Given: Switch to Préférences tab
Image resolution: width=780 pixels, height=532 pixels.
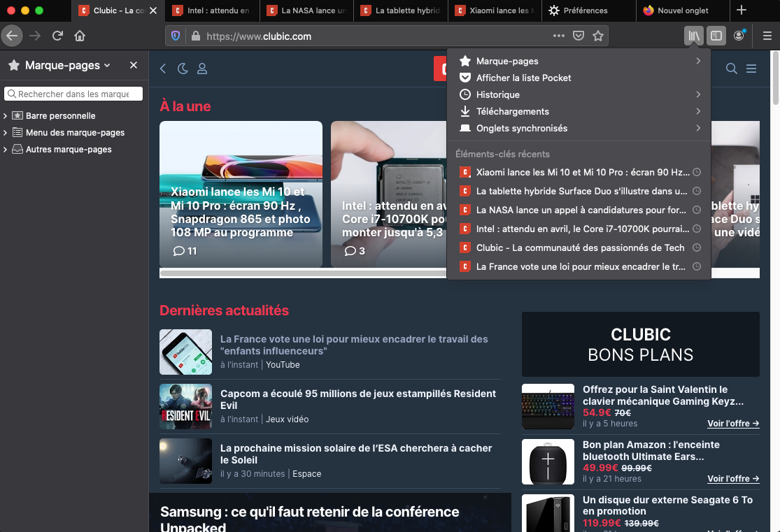Looking at the screenshot, I should [589, 10].
